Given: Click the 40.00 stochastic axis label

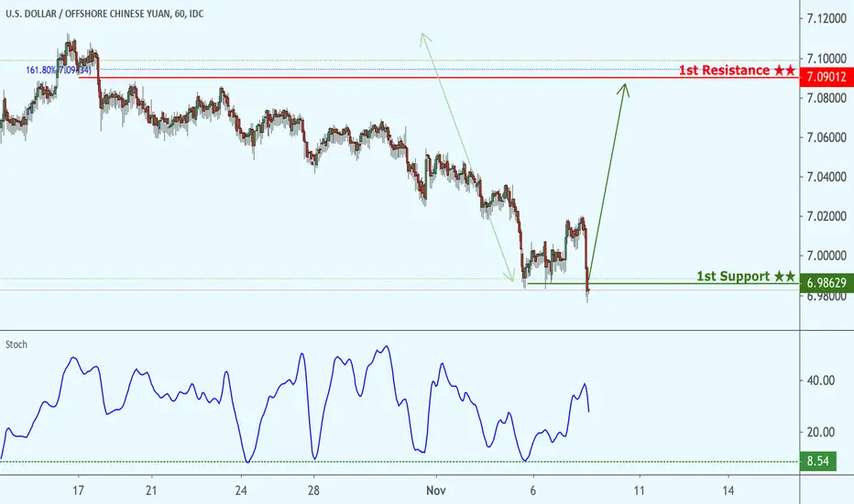Looking at the screenshot, I should point(821,380).
